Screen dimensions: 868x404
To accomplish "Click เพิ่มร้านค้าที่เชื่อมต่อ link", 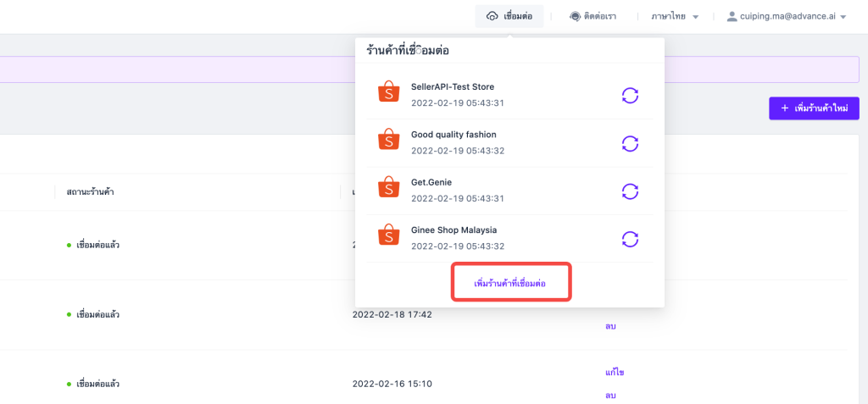I will click(x=510, y=284).
